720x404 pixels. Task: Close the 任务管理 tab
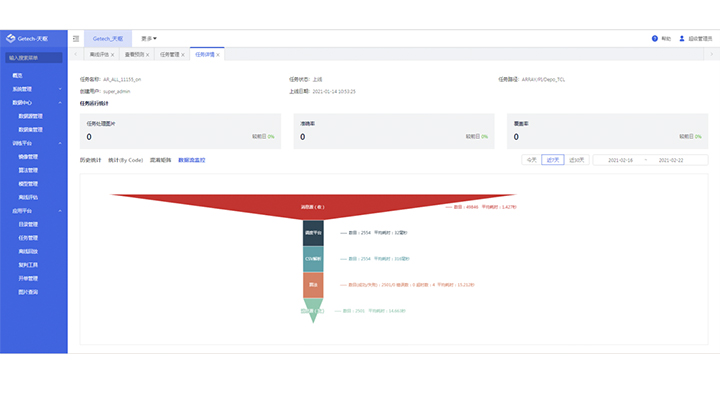point(182,55)
